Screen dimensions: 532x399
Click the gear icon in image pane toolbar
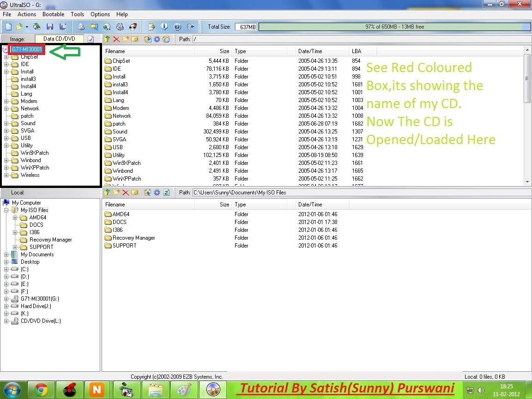(157, 39)
